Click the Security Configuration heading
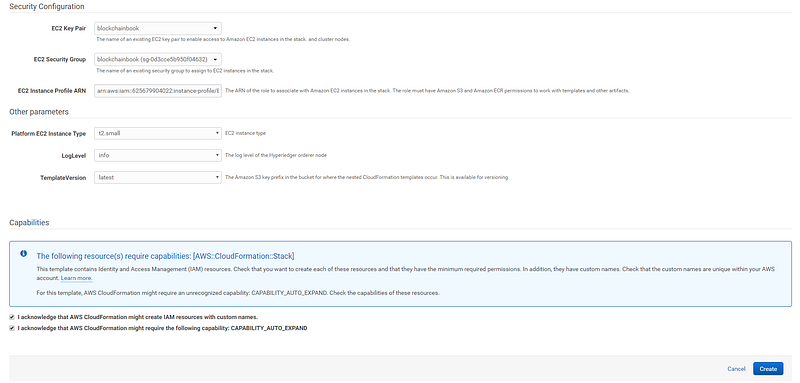800x383 pixels. pyautogui.click(x=47, y=7)
